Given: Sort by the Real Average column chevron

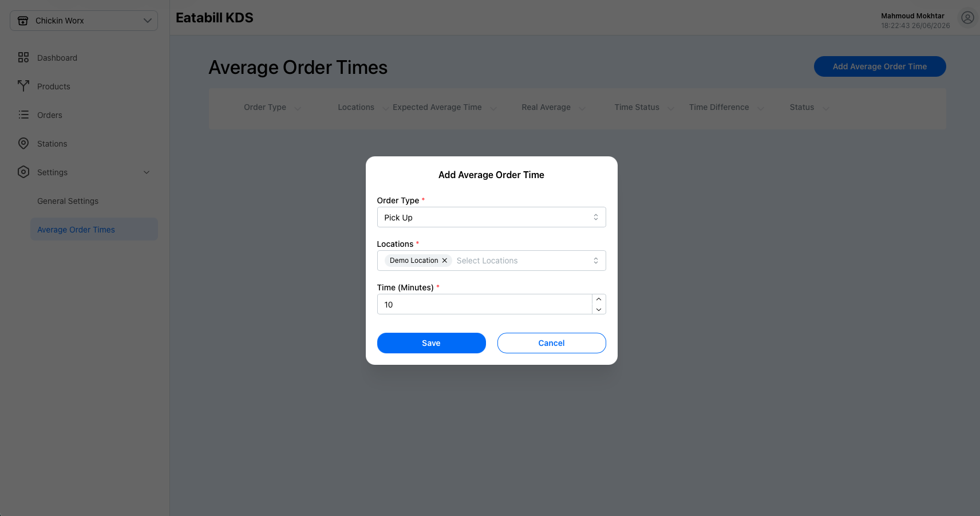Looking at the screenshot, I should pos(582,108).
